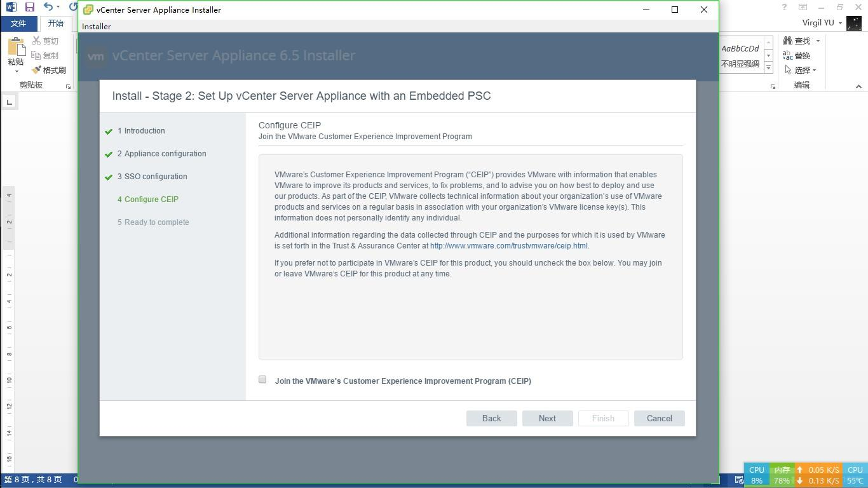Click the Virgil YU account avatar
Screen dimensions: 868x488
click(x=853, y=23)
